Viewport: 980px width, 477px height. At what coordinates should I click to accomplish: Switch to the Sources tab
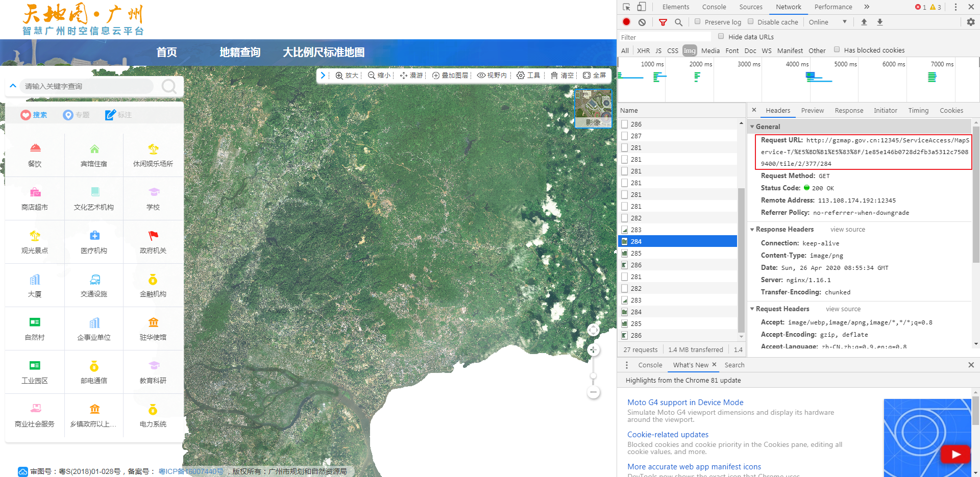751,7
